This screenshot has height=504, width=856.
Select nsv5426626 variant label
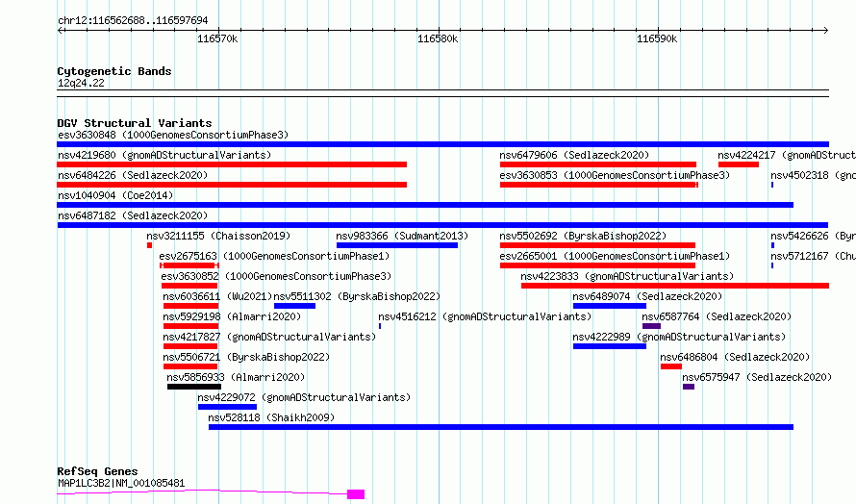tap(813, 236)
